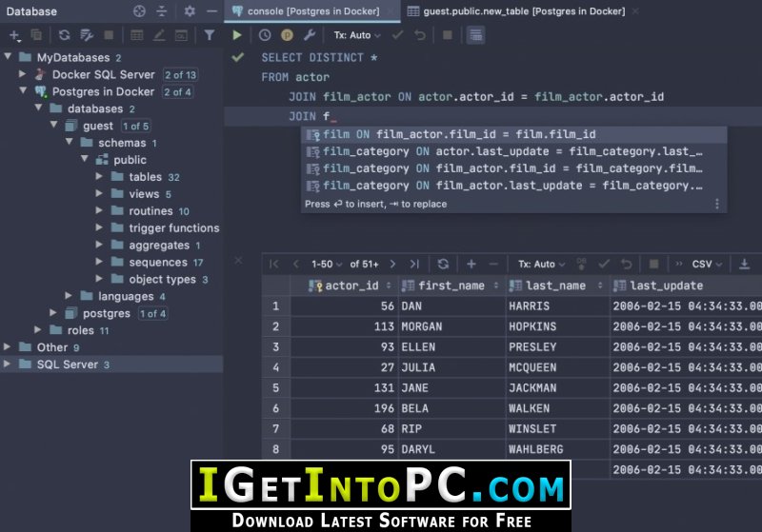Switch to guest.public.new_table tab
The image size is (762, 532).
pyautogui.click(x=524, y=10)
